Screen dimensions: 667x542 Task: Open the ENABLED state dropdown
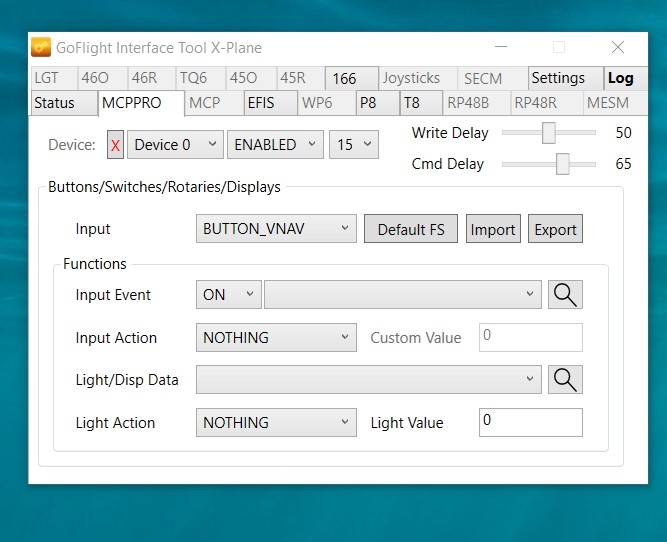click(275, 145)
